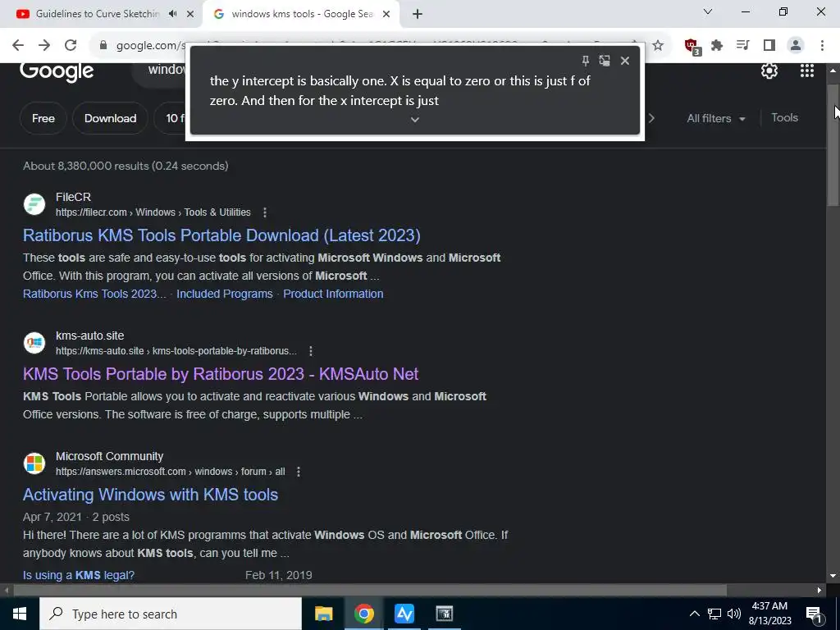View site info via padlock icon

[103, 46]
